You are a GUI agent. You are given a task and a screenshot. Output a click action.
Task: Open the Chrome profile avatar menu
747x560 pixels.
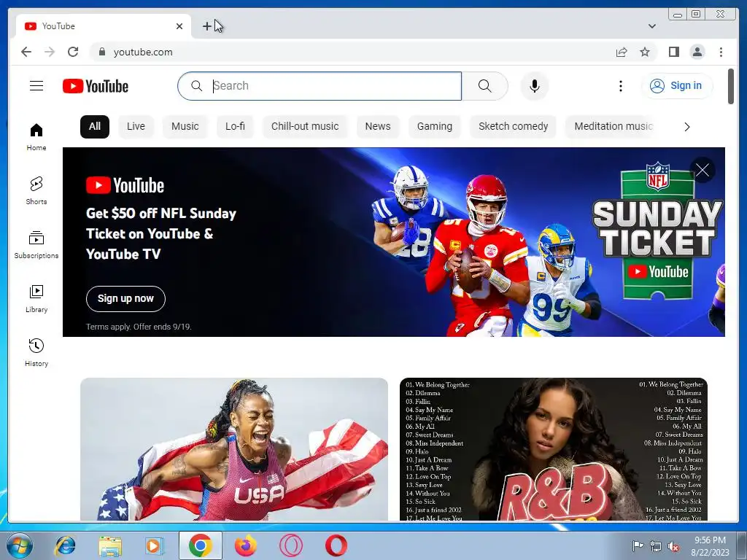(697, 52)
